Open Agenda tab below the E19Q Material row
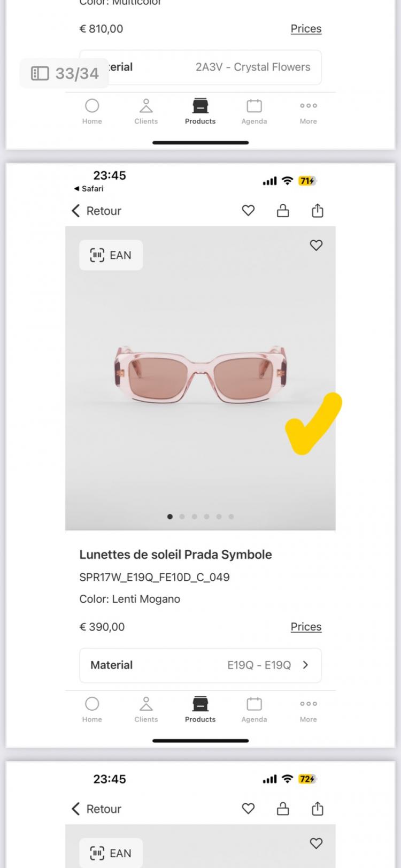The height and width of the screenshot is (868, 401). click(x=254, y=709)
